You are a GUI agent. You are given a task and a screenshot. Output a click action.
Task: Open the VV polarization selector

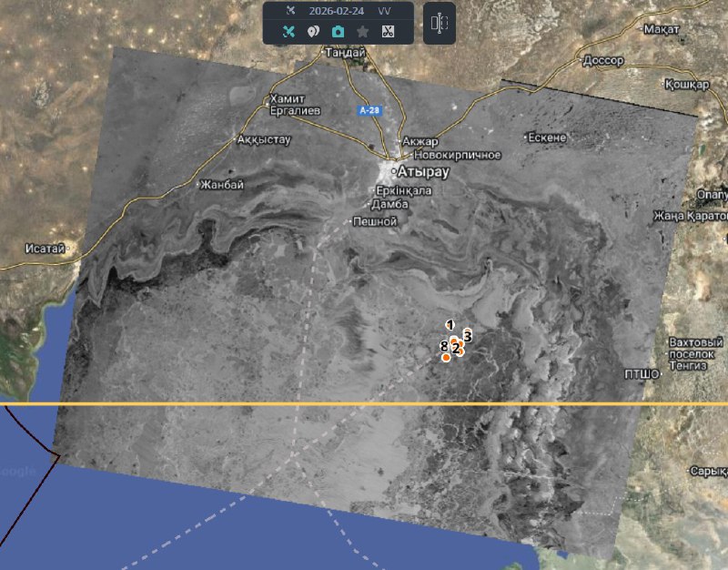(x=385, y=10)
